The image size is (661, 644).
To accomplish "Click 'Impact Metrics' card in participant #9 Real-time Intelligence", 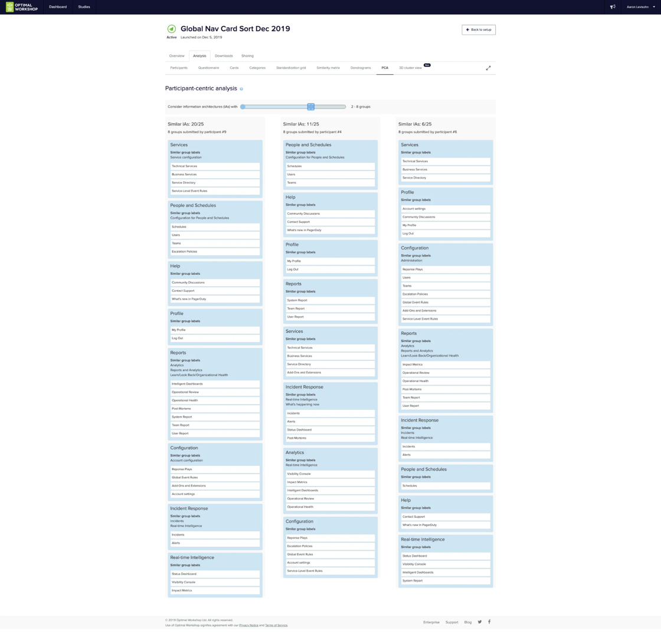I will click(215, 590).
